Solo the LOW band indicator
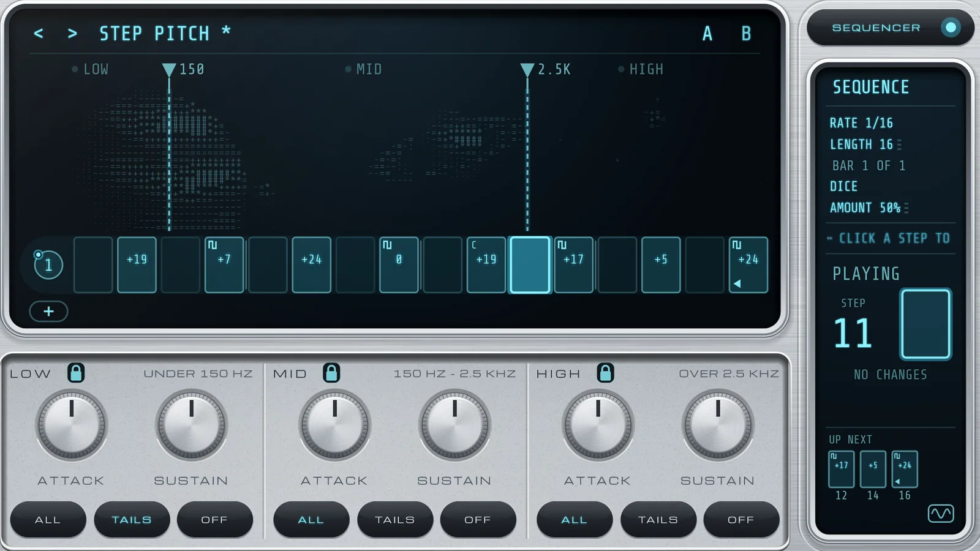 click(75, 69)
